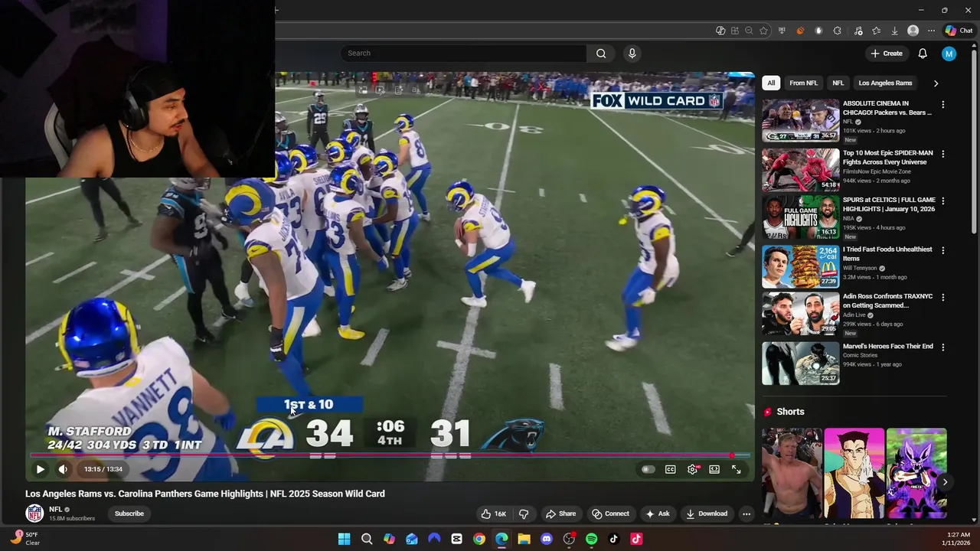980x551 pixels.
Task: Open taskbar Search
Action: coord(367,539)
